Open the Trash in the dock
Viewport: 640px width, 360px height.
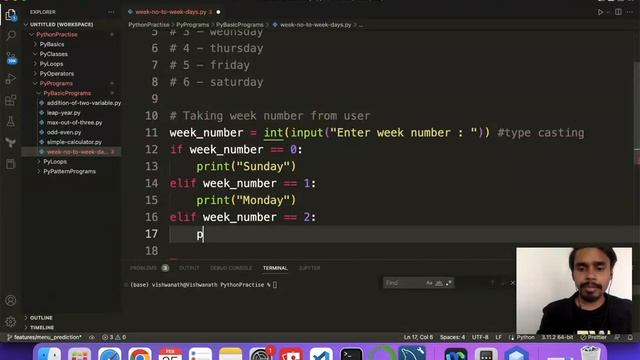pyautogui.click(x=590, y=353)
